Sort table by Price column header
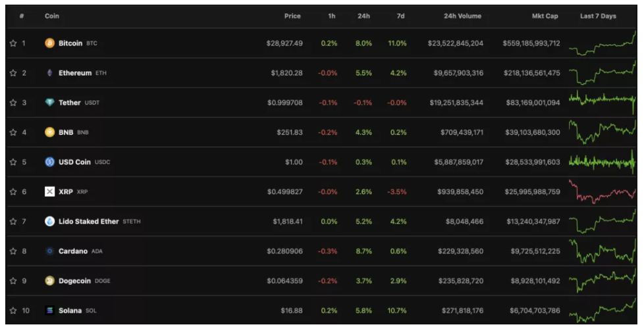Viewport: 644px width, 331px height. (292, 16)
